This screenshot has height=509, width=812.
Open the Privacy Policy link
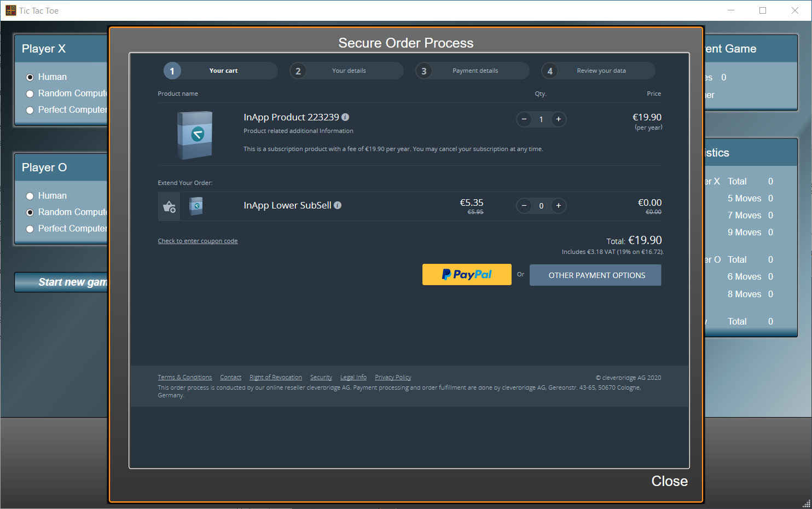click(393, 377)
